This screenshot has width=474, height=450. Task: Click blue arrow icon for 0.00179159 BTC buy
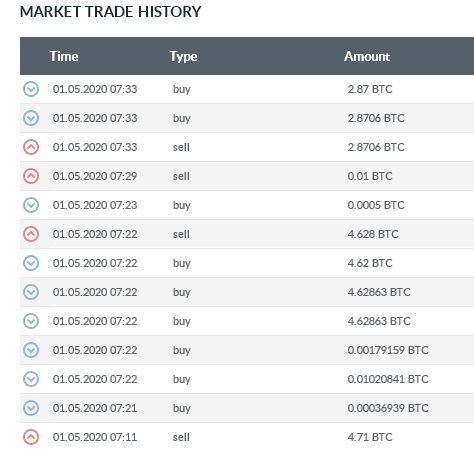point(31,350)
